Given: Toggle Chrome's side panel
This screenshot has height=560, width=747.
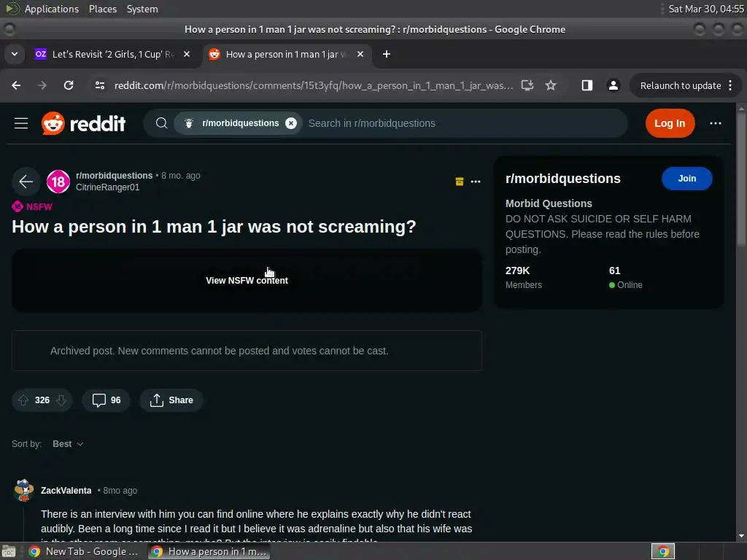Looking at the screenshot, I should coord(587,86).
